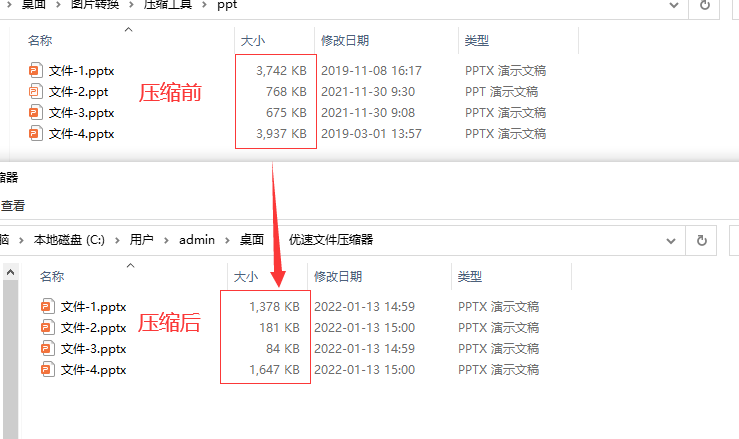Select file name 文件-2.ppt in the ppt window
The width and height of the screenshot is (739, 439).
78,91
